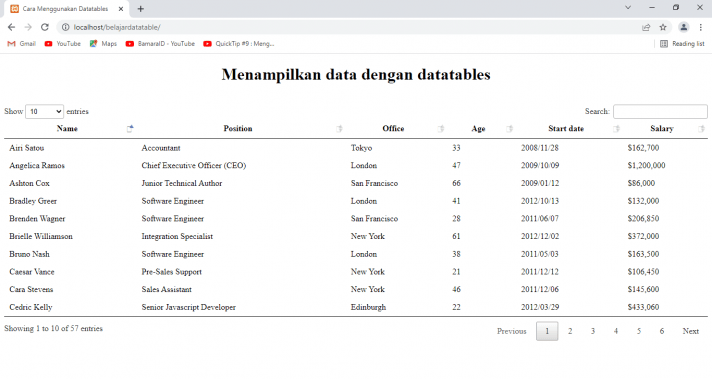Click Senior Javascript Developer cell
The width and height of the screenshot is (712, 379).
(x=188, y=307)
